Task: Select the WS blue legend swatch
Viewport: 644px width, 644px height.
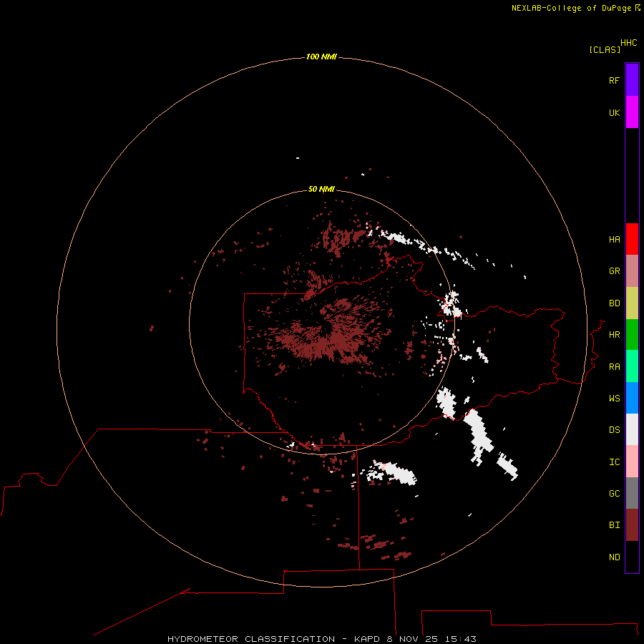Action: click(632, 398)
